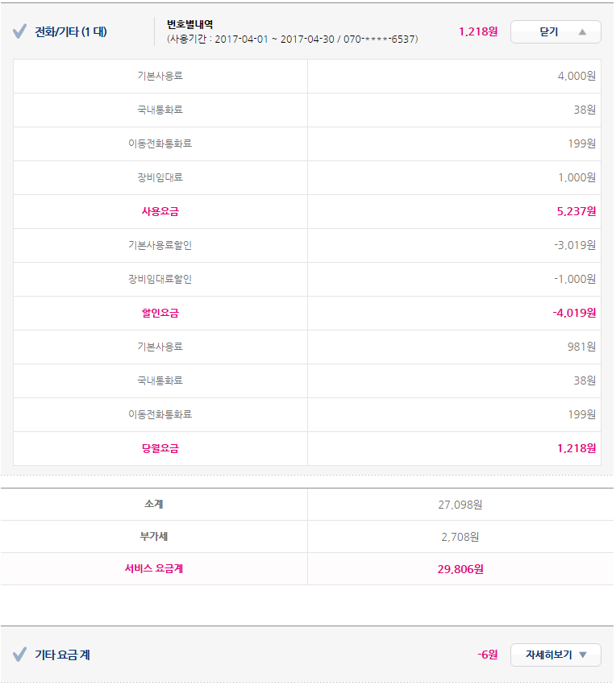Image resolution: width=616 pixels, height=686 pixels.
Task: Click the 서비스 요금계 label
Action: tap(153, 568)
